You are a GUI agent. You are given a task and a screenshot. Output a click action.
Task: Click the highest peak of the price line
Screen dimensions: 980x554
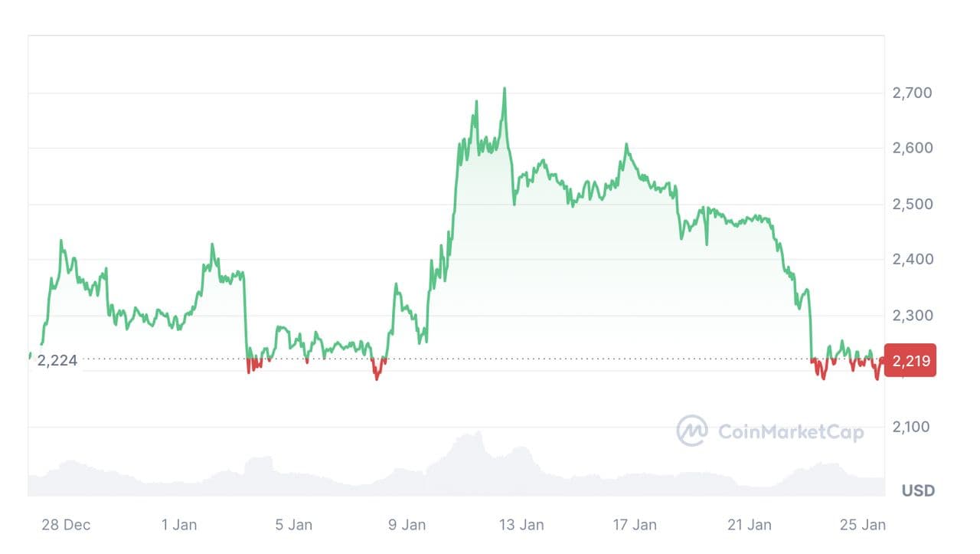(x=505, y=89)
